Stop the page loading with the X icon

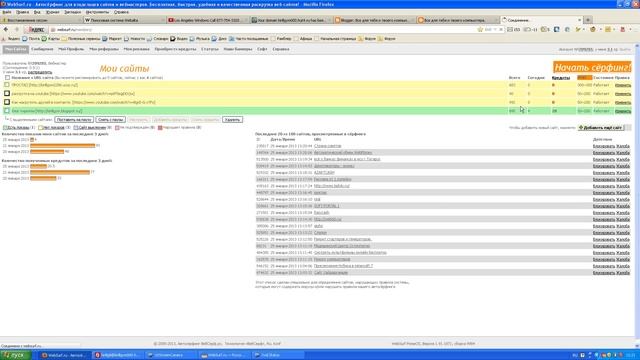coord(501,29)
